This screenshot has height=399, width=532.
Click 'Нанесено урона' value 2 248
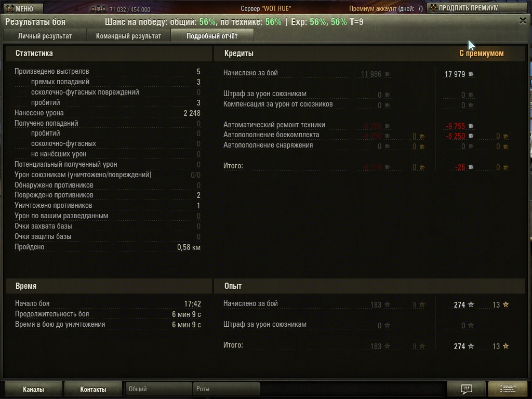pyautogui.click(x=192, y=113)
